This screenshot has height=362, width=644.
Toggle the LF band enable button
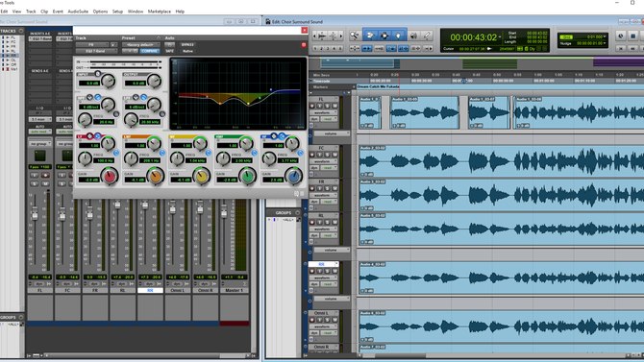98,135
